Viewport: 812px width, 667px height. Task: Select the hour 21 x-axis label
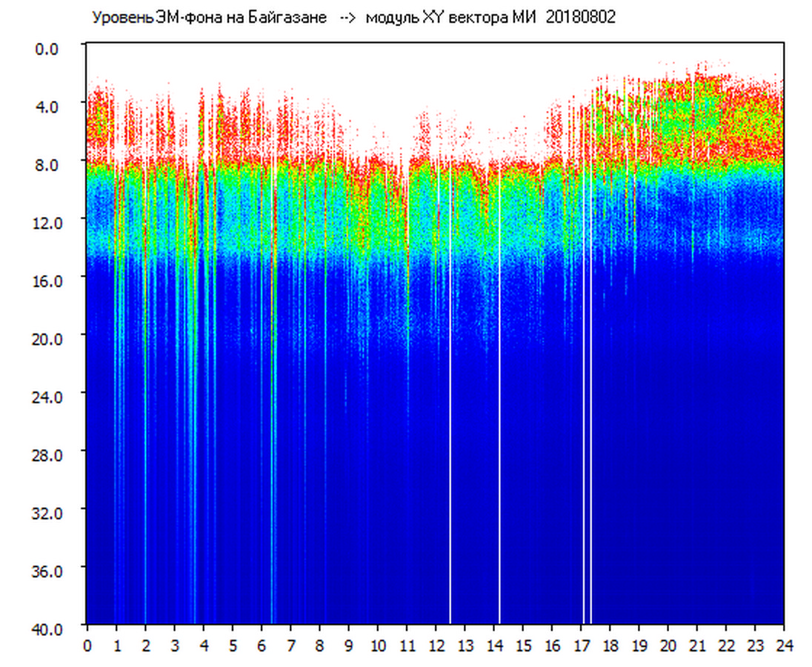click(697, 646)
